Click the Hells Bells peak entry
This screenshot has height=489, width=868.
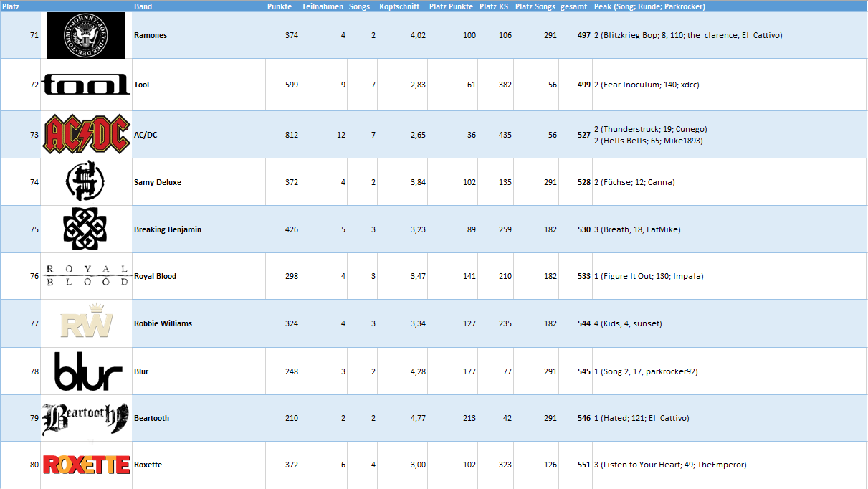[649, 141]
